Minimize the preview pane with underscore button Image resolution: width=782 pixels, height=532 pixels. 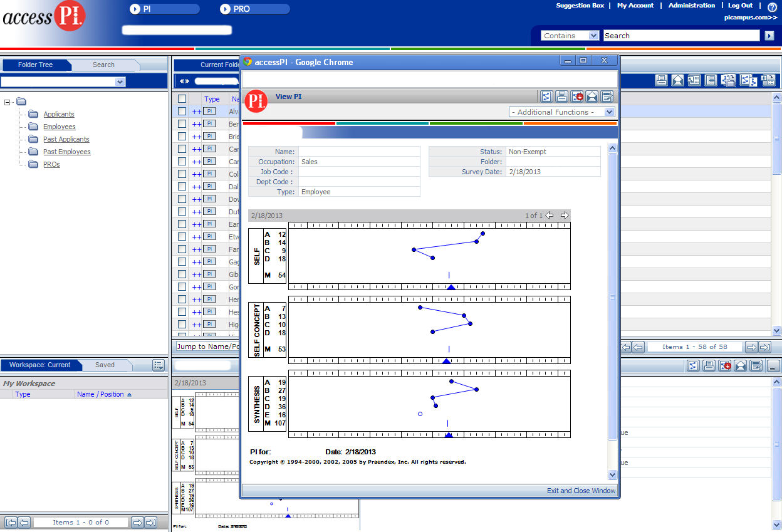point(773,366)
